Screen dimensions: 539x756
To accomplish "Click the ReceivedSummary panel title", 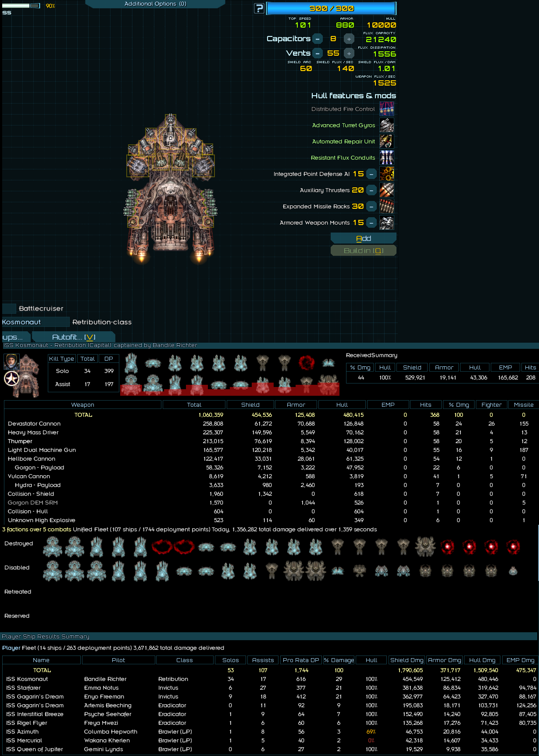I will pos(371,355).
